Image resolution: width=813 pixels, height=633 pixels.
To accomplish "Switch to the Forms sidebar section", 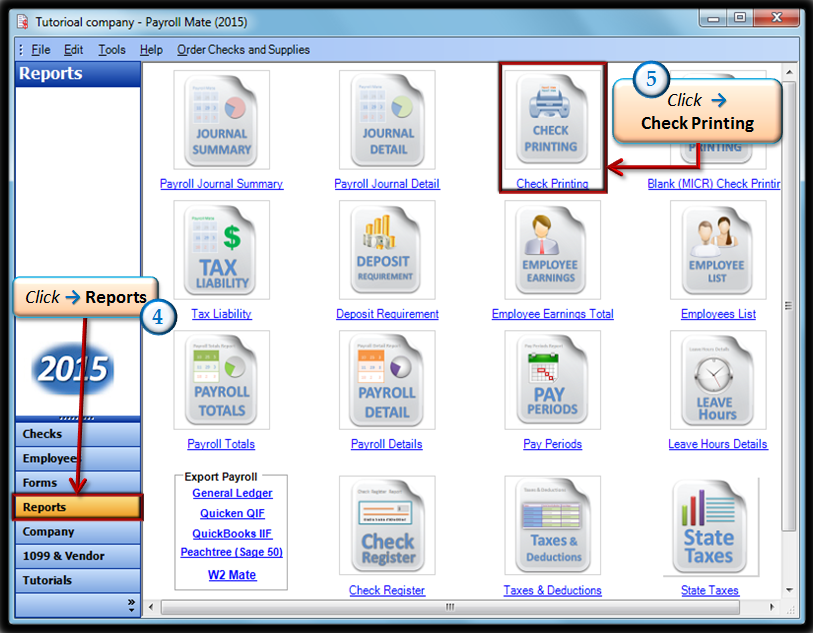I will (x=78, y=483).
